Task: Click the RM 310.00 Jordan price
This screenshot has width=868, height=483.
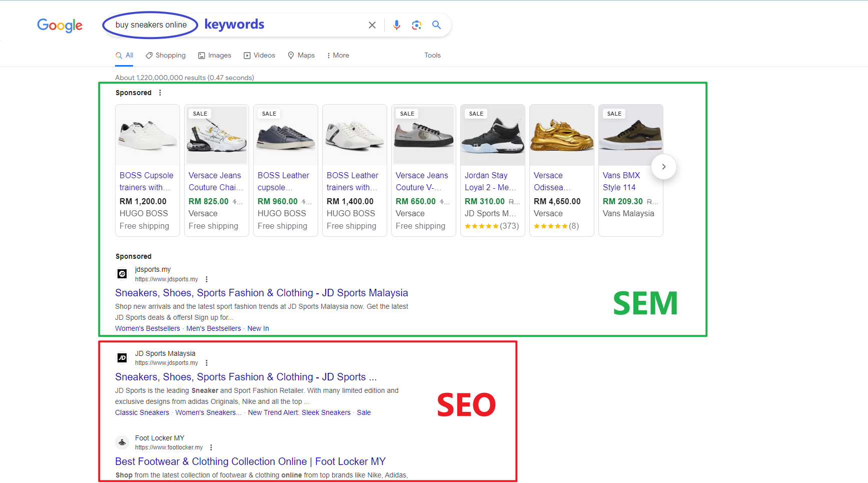Action: pyautogui.click(x=485, y=201)
